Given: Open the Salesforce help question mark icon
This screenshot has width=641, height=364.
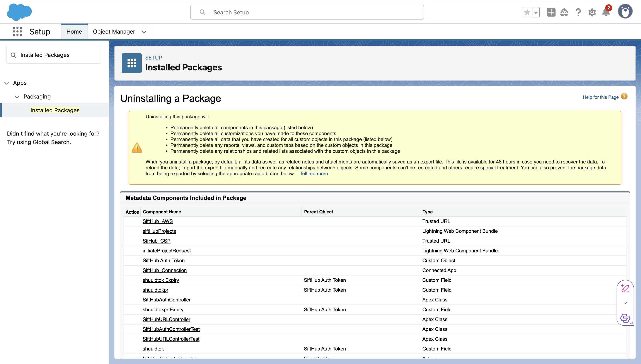Looking at the screenshot, I should pyautogui.click(x=578, y=12).
